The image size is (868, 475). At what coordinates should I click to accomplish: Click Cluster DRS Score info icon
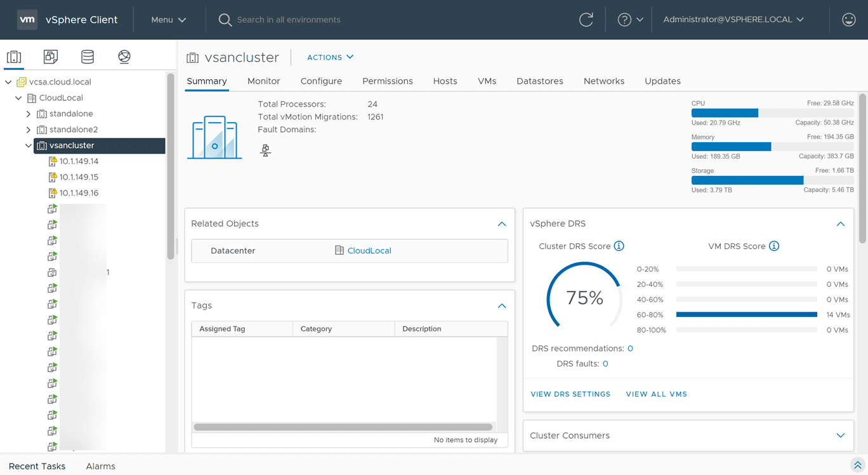pos(619,246)
